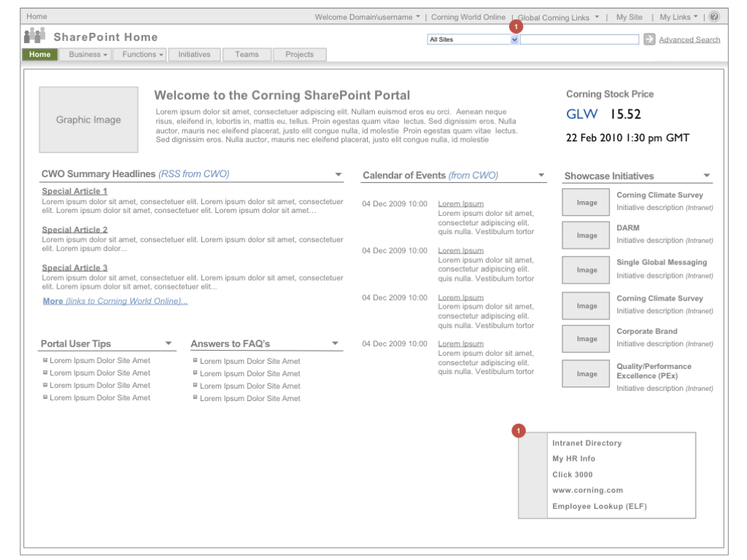This screenshot has width=747, height=560.
Task: Open the All Sites scope dropdown
Action: pyautogui.click(x=473, y=39)
